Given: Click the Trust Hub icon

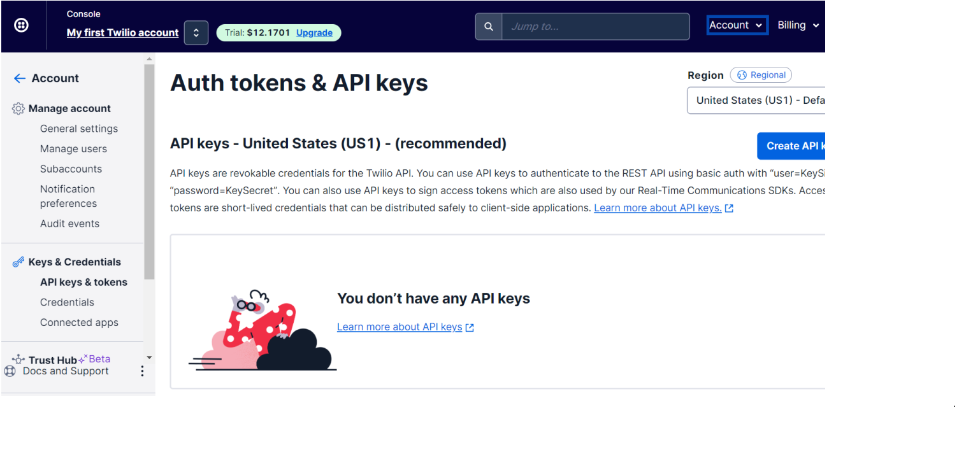Looking at the screenshot, I should pos(18,360).
